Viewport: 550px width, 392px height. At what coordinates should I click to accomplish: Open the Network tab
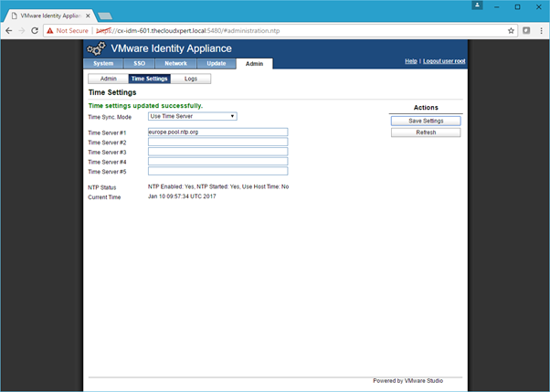click(x=175, y=63)
